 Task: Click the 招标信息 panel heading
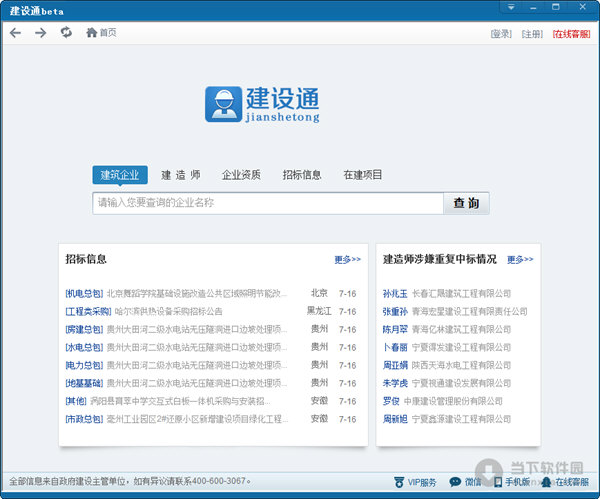[x=86, y=259]
